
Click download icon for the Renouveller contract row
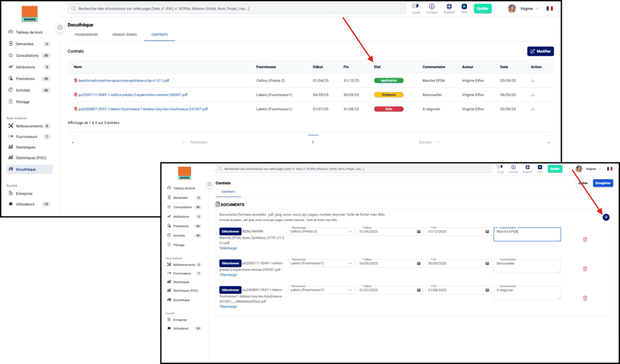click(533, 95)
